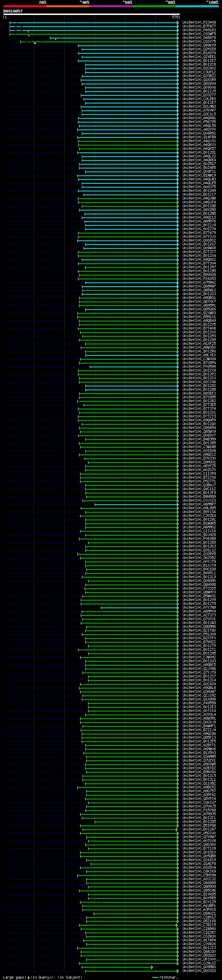Viewport: 222px width, 980px height.
Task: Open hit UniRef100_A2CHX2
Action: [199, 68]
